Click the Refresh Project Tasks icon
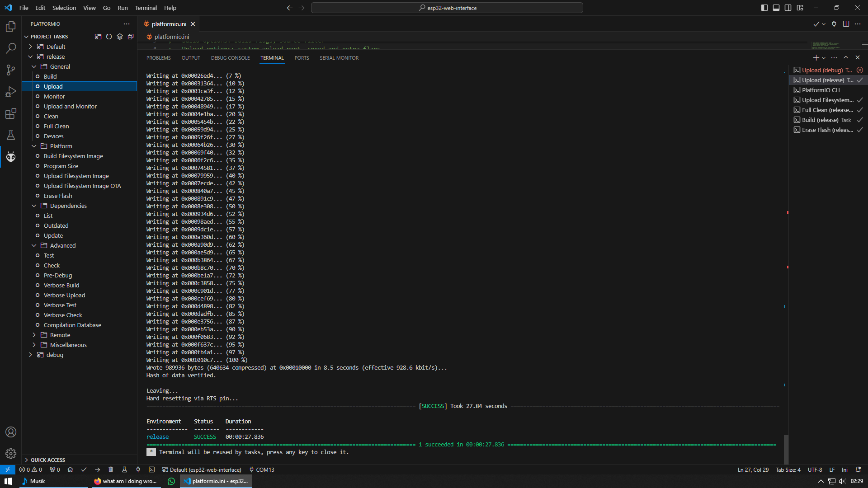This screenshot has width=868, height=488. (x=109, y=37)
